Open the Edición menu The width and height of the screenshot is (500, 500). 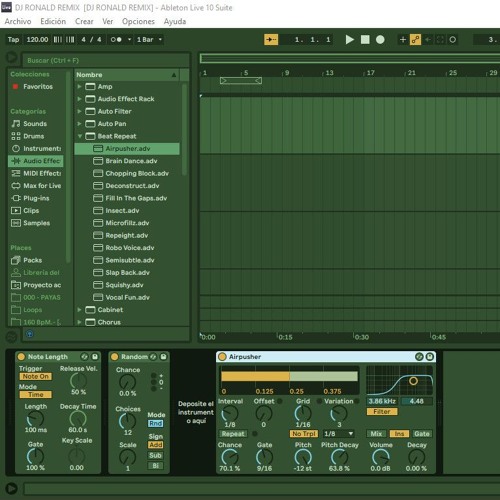pyautogui.click(x=53, y=21)
